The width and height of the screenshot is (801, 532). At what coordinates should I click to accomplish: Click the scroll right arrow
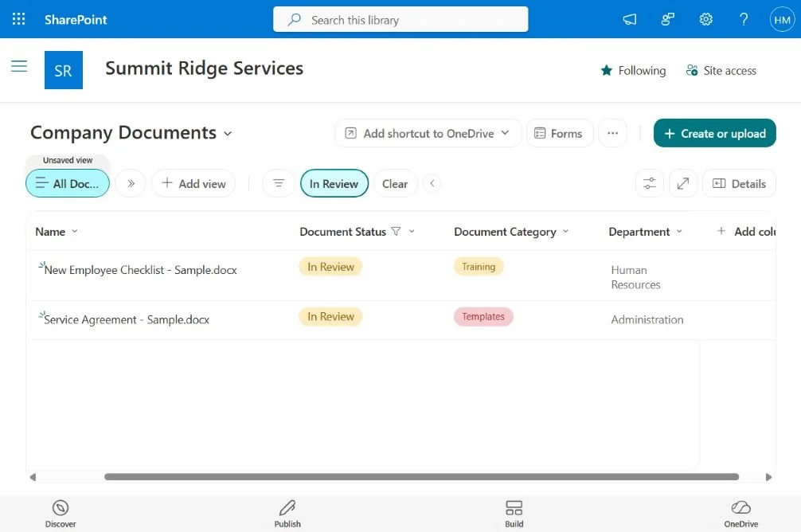769,477
